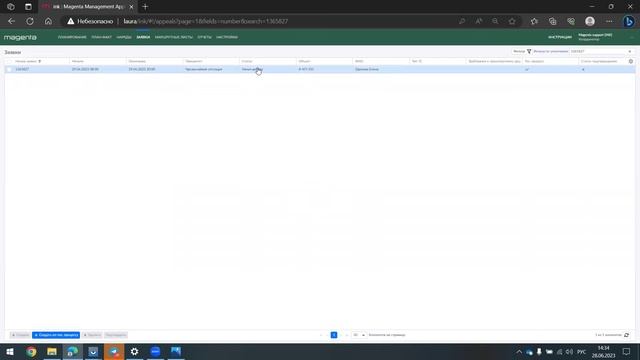Tick the checkbox of row 1365827
Viewport: 640px width, 360px height.
pos(9,69)
